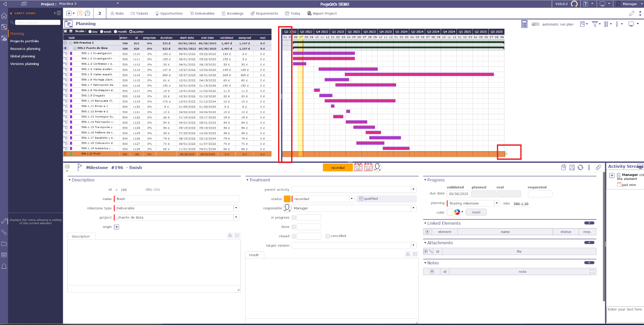Screen dimensions: 644x325
Task: Open the color picker wheel
Action: [x=457, y=212]
